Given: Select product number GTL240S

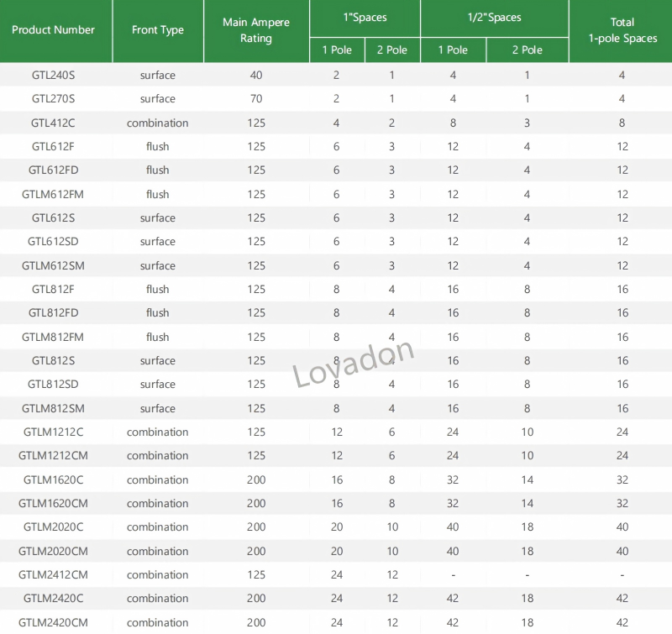Looking at the screenshot, I should (53, 75).
